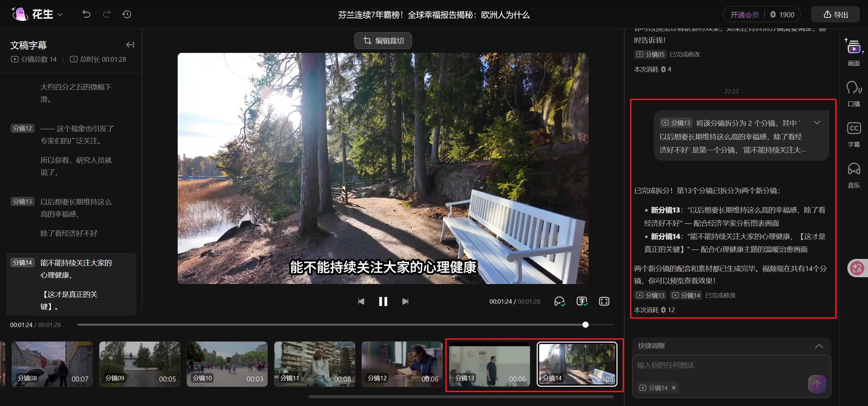Click the 总时长 00:01:28 duration label

[98, 59]
